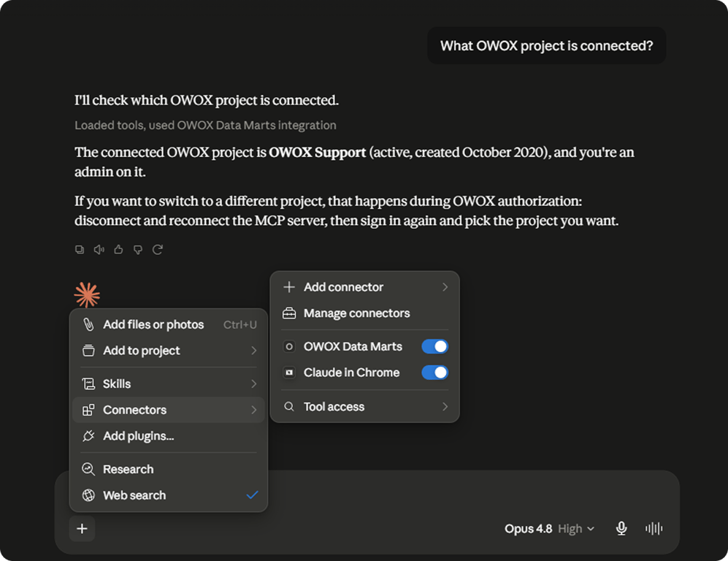The height and width of the screenshot is (561, 728).
Task: Click the Add to project folder icon
Action: click(x=88, y=350)
